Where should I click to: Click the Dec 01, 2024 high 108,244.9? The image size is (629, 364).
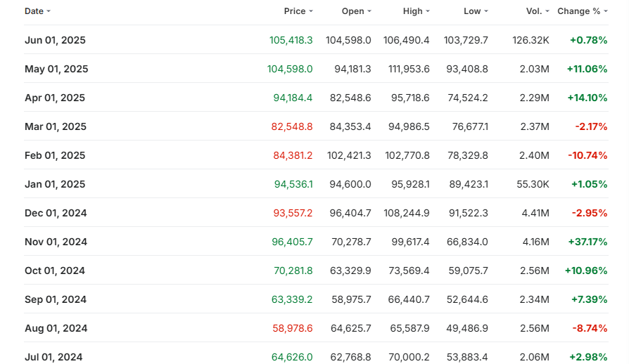coord(406,213)
